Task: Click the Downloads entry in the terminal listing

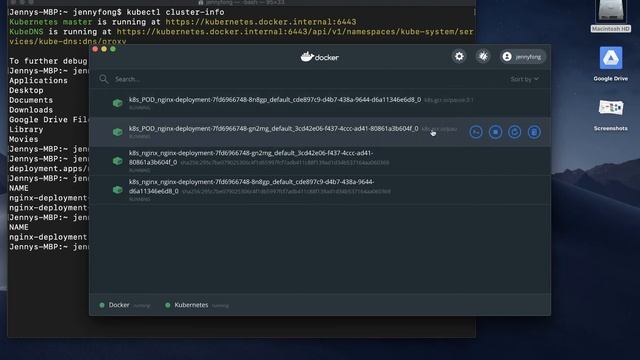Action: point(31,110)
